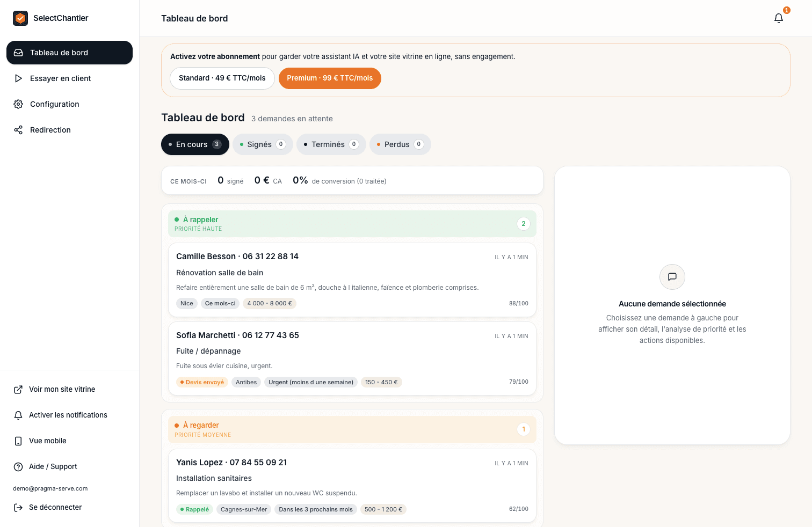
Task: Open Voir mon site vitrine link
Action: tap(69, 390)
